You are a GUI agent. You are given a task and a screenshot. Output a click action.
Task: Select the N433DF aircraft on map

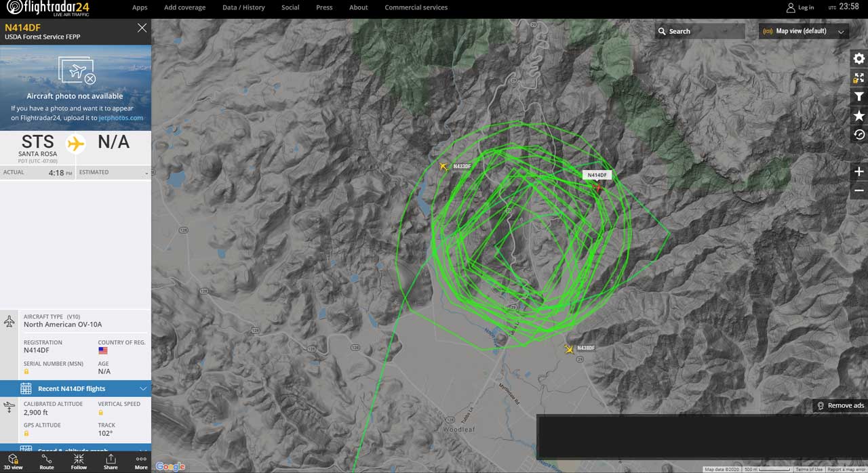coord(444,166)
